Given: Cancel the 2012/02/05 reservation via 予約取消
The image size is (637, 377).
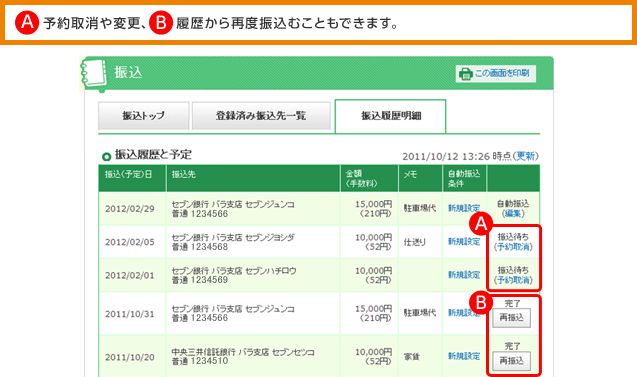Looking at the screenshot, I should [x=514, y=247].
